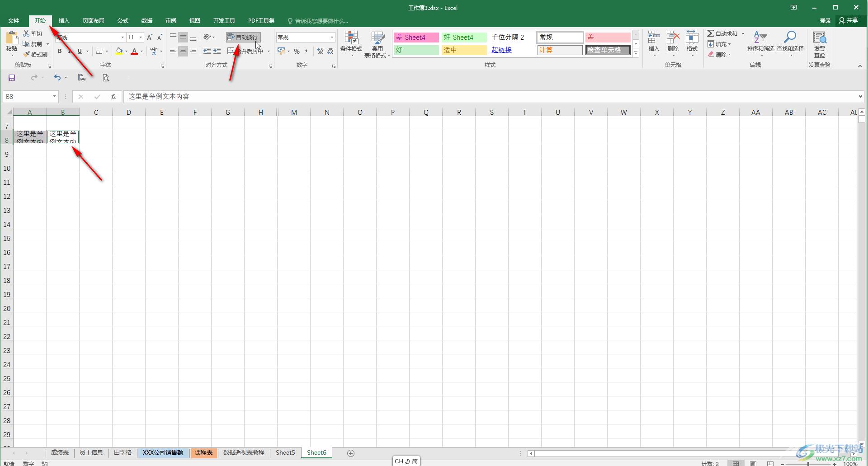
Task: Undo last action
Action: [57, 78]
